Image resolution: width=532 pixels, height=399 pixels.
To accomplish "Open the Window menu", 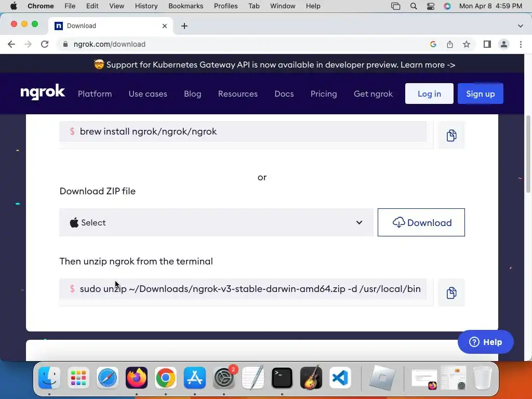I will 283,6.
